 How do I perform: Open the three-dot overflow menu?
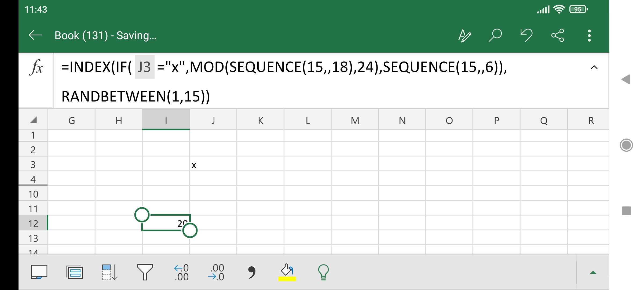[589, 35]
